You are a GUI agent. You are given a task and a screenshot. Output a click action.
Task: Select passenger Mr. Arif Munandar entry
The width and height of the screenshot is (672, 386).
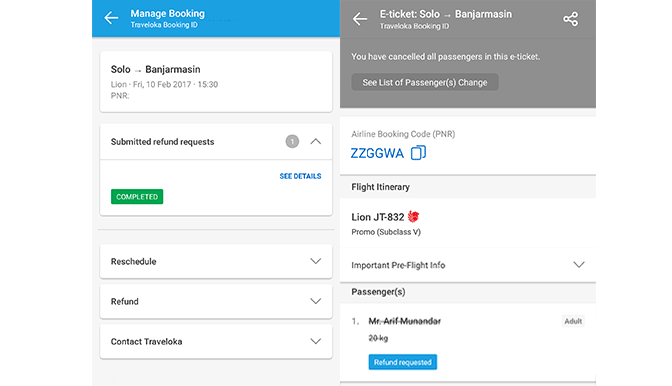(468, 342)
